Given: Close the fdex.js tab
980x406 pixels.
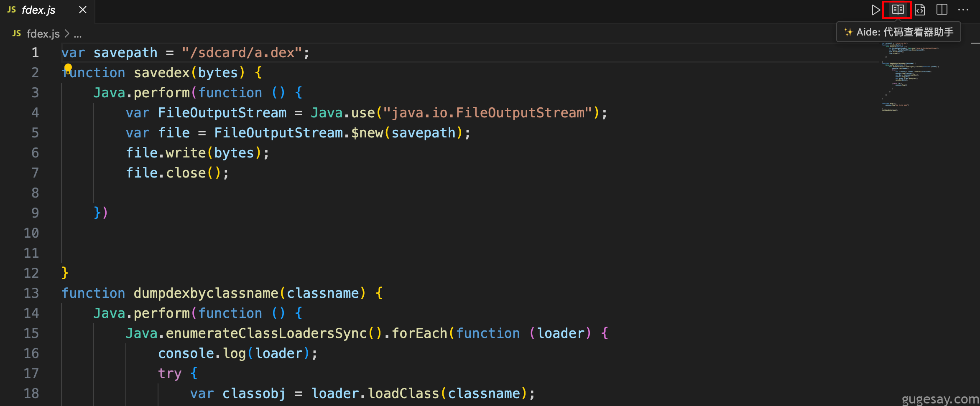Looking at the screenshot, I should click(83, 10).
